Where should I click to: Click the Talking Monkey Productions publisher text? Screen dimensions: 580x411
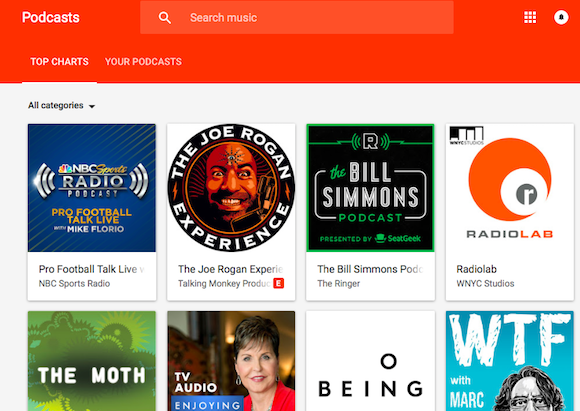click(x=225, y=283)
